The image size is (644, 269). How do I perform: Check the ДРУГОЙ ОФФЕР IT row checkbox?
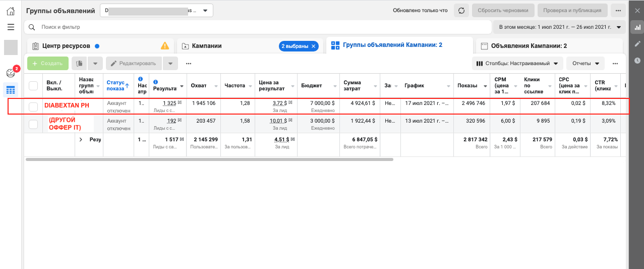[x=33, y=124]
